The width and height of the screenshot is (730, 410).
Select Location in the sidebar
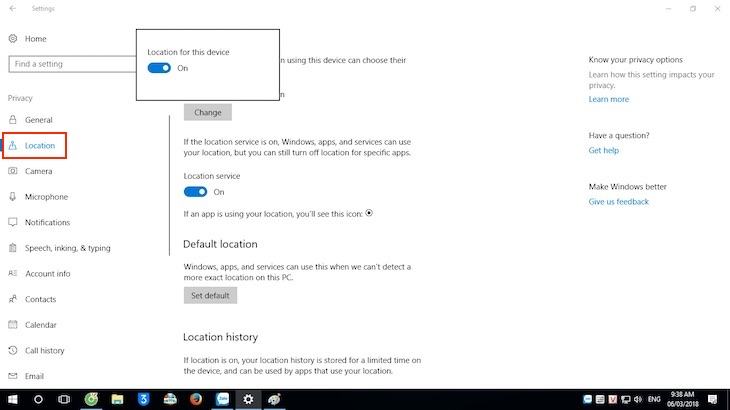40,146
